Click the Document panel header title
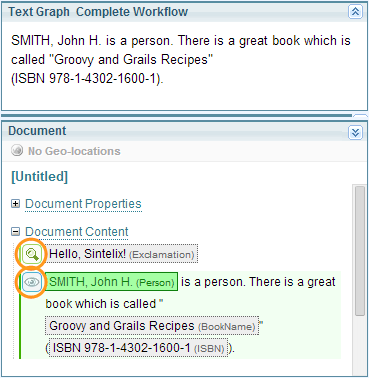This screenshot has width=369, height=378. coord(37,131)
